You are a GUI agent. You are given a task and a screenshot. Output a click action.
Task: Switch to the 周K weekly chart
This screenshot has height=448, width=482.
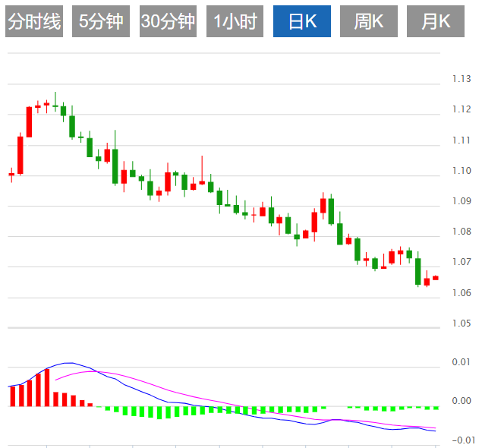coord(369,21)
